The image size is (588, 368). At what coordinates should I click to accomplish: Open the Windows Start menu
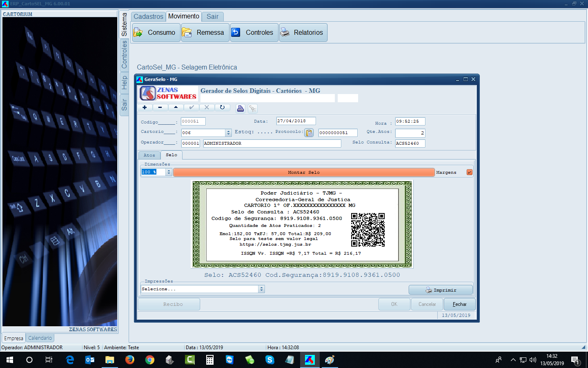click(10, 360)
